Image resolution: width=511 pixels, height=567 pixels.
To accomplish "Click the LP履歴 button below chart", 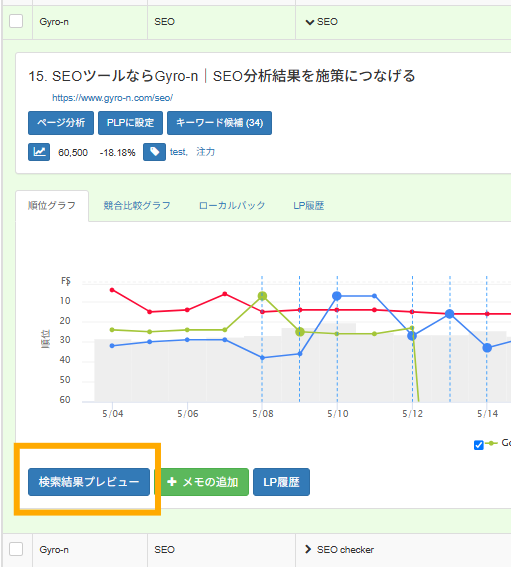I will (281, 482).
